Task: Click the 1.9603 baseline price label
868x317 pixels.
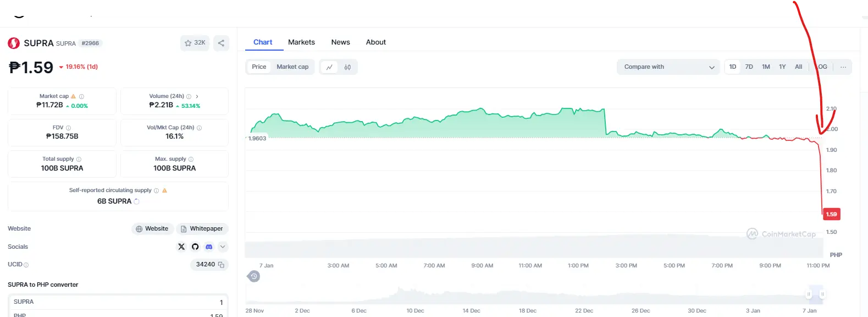Action: pyautogui.click(x=257, y=139)
